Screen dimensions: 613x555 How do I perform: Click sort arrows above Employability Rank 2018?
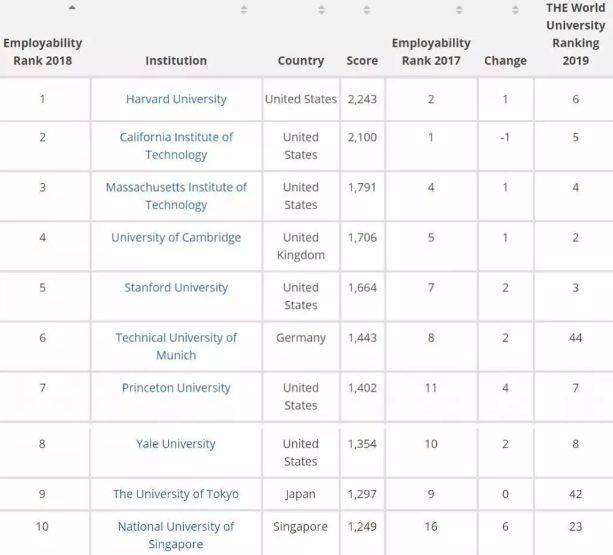click(71, 9)
